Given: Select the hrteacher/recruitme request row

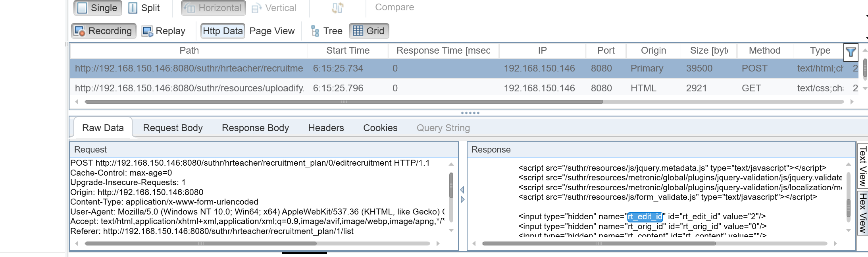Looking at the screenshot, I should click(464, 68).
